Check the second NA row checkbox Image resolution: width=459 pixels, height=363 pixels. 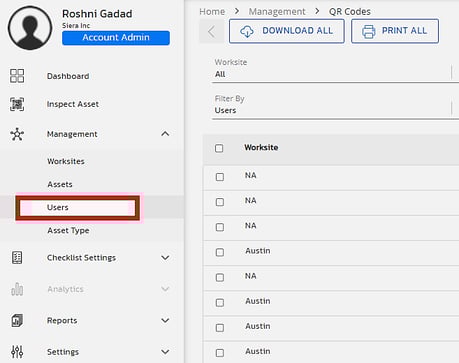click(x=220, y=202)
